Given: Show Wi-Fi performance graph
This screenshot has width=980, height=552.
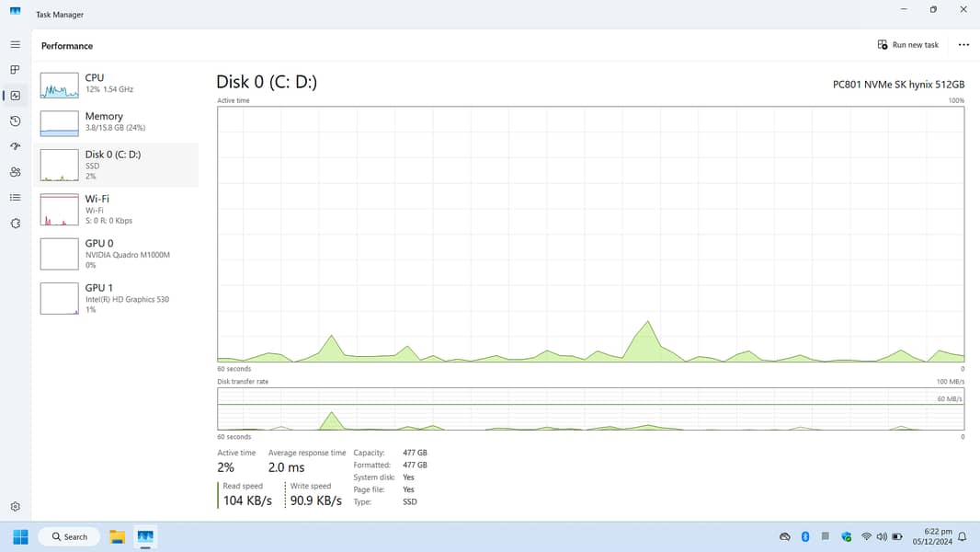Looking at the screenshot, I should coord(116,209).
